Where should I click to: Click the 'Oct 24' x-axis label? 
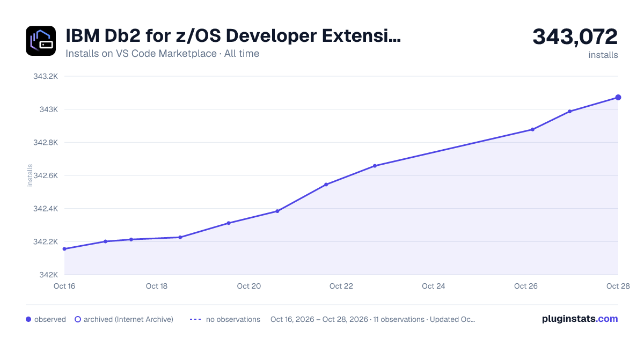434,286
